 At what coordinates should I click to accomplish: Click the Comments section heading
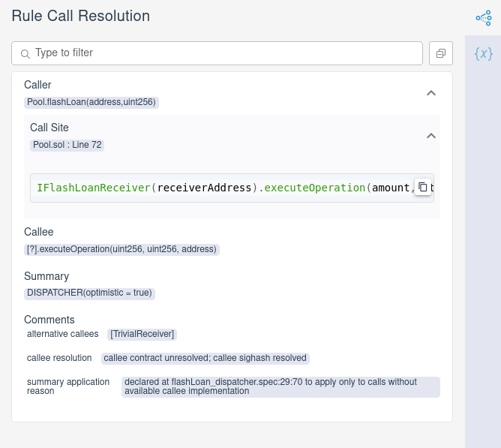click(49, 320)
